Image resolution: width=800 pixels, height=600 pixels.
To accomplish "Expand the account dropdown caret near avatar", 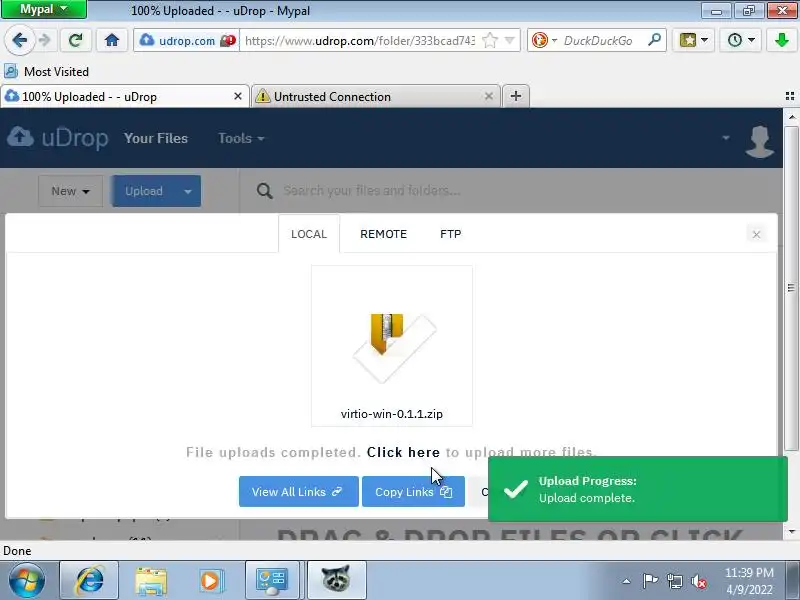I will pyautogui.click(x=726, y=138).
